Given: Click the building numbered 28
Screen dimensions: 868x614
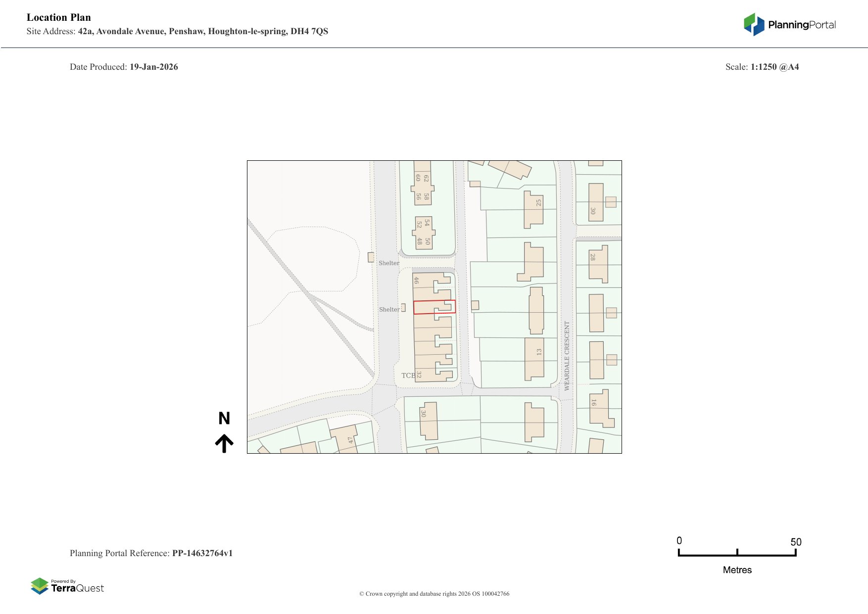Looking at the screenshot, I should [x=597, y=264].
